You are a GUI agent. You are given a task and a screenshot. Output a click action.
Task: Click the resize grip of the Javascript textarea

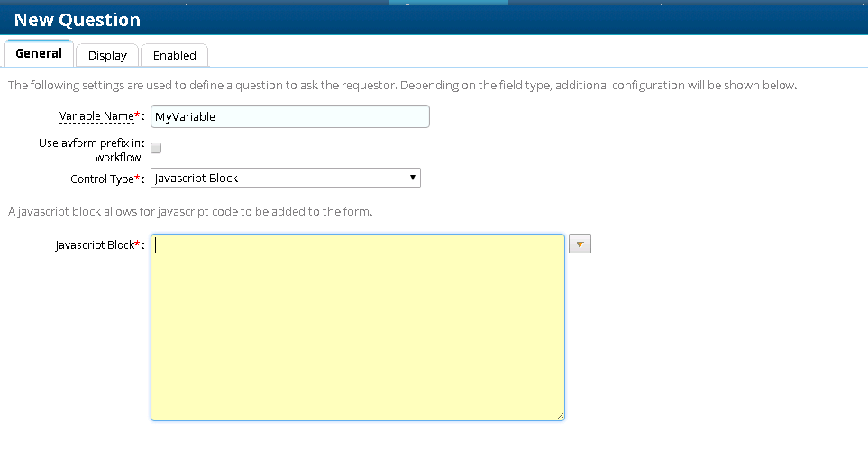[x=559, y=415]
